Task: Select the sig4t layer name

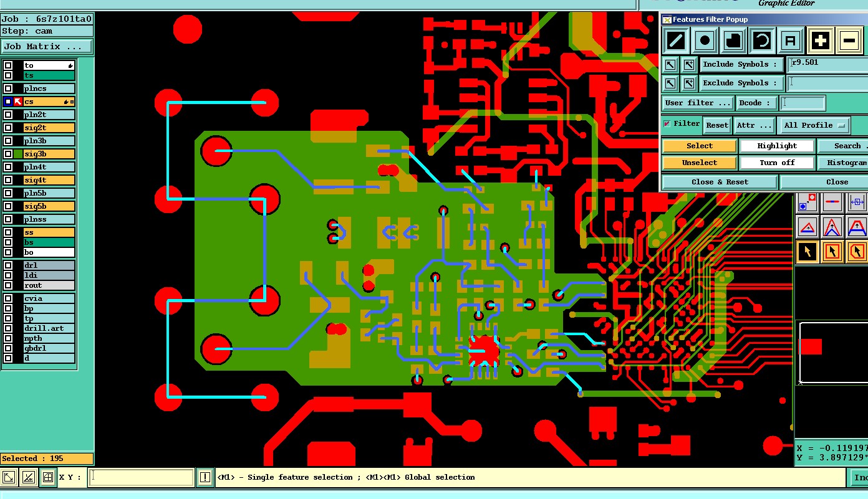Action: click(49, 180)
